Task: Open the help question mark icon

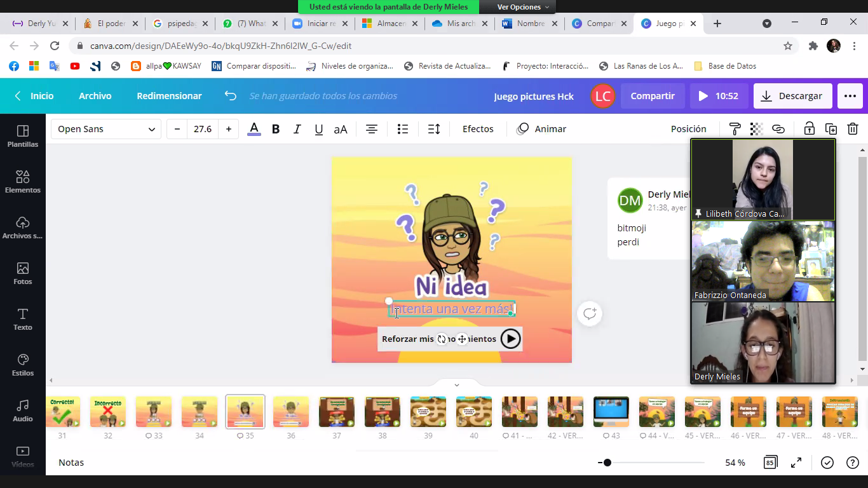Action: tap(853, 463)
